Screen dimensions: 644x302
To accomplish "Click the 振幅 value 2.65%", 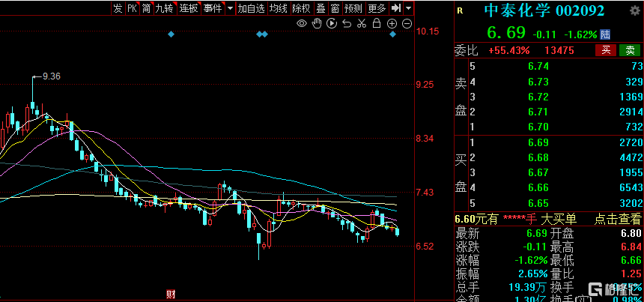I will [x=532, y=274].
